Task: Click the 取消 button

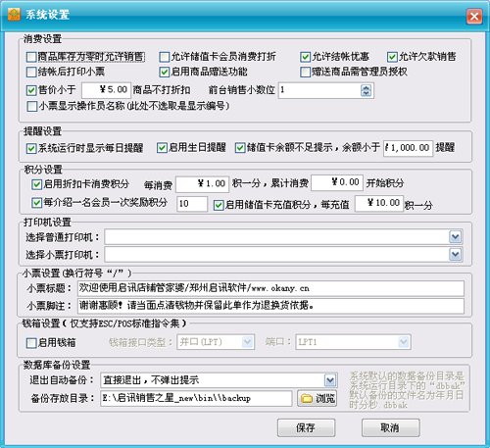Action: pyautogui.click(x=391, y=427)
